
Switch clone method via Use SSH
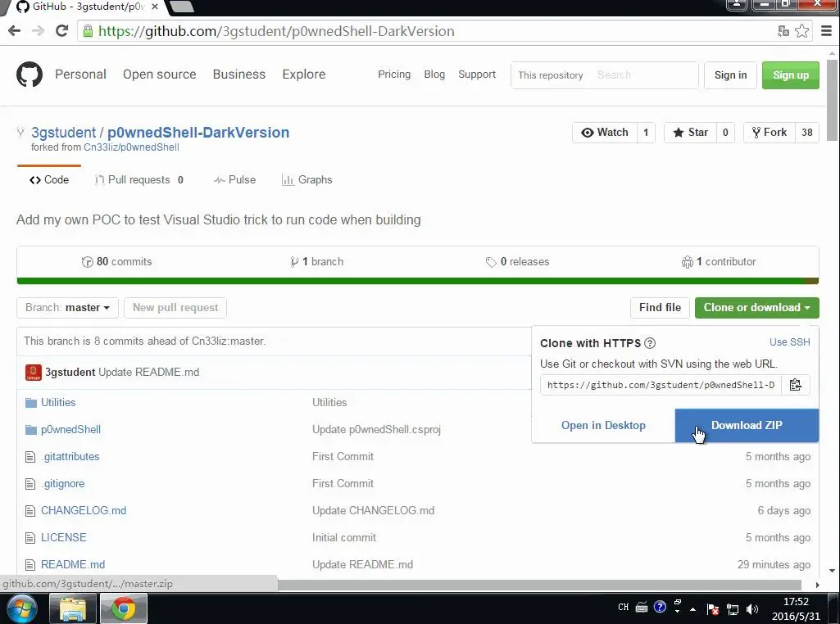point(790,342)
